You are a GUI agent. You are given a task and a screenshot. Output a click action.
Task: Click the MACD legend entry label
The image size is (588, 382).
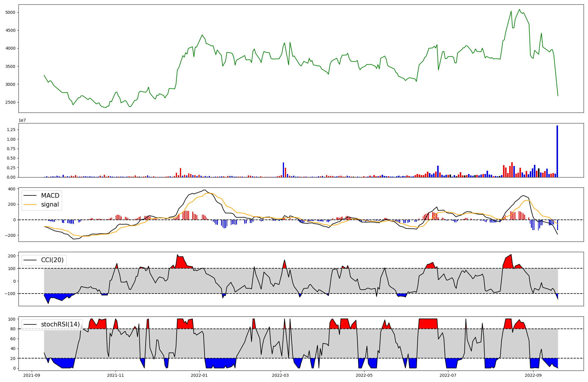coord(50,196)
